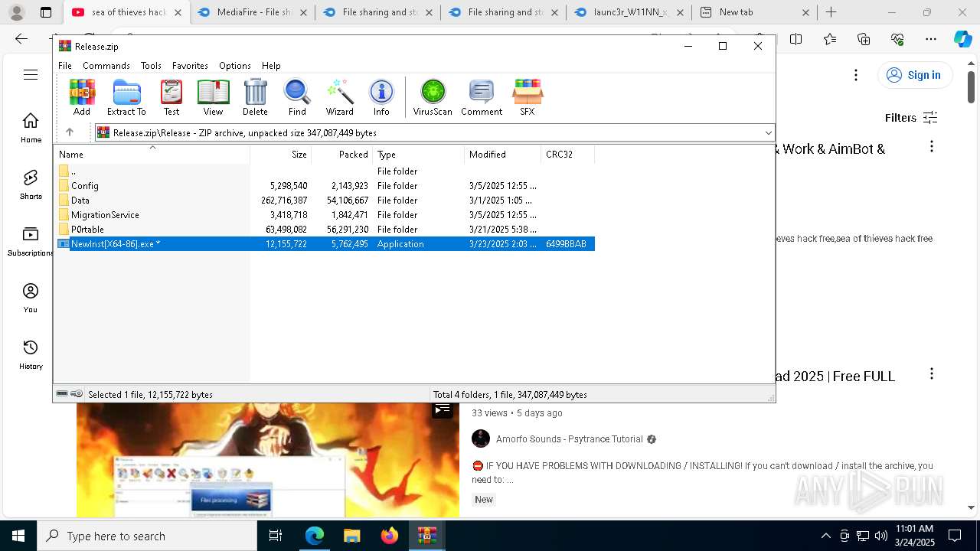Start VirusScan on the archive
This screenshot has width=980, height=551.
pos(433,98)
